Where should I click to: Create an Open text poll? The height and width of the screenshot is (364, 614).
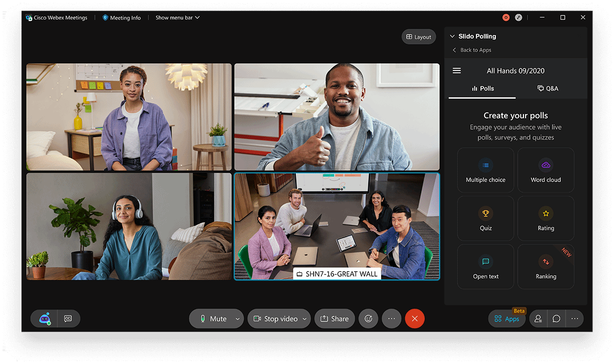(485, 266)
